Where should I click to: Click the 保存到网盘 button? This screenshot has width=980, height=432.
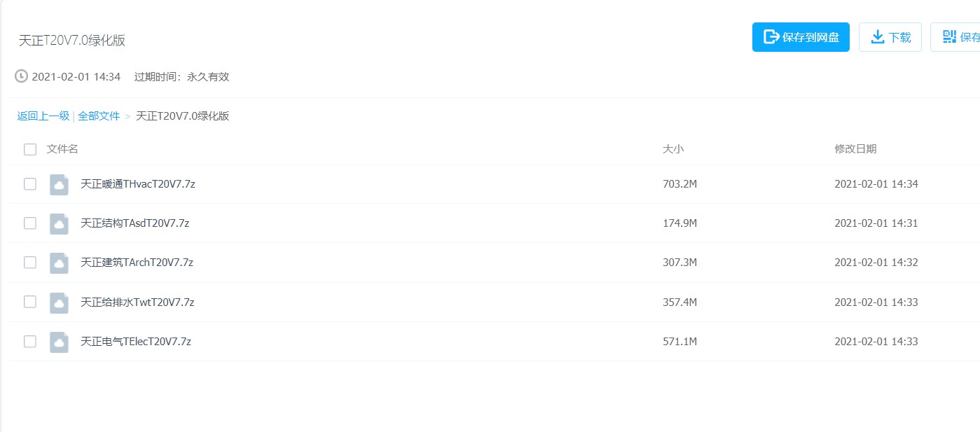801,37
